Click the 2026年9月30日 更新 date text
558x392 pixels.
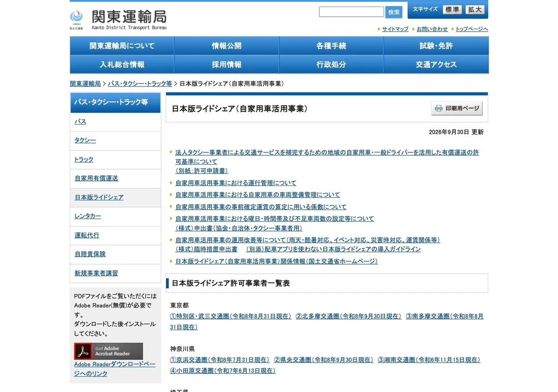[456, 132]
